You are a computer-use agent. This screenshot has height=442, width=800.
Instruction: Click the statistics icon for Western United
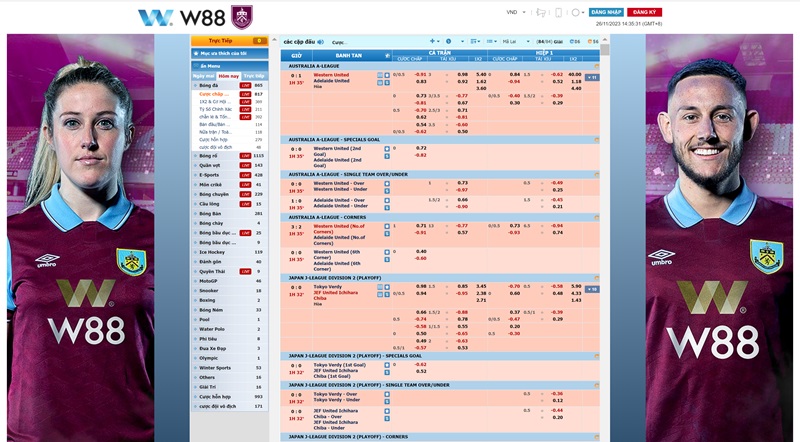[x=380, y=75]
